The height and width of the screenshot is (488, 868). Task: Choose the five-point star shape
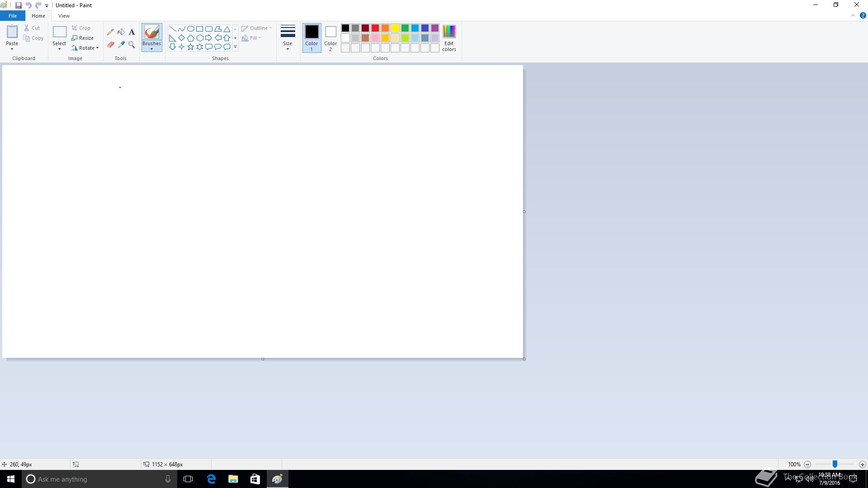click(x=190, y=47)
